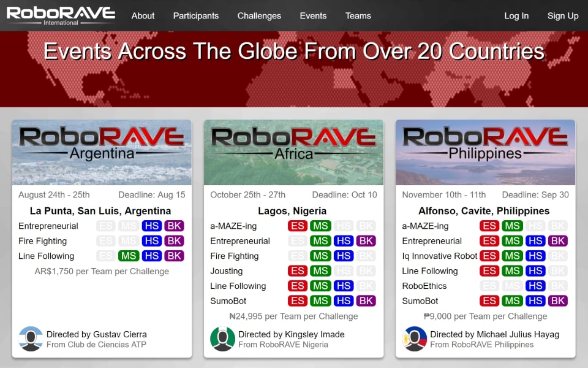The height and width of the screenshot is (368, 588).
Task: Select HS badge for Africa Fire Fighting
Action: (344, 256)
